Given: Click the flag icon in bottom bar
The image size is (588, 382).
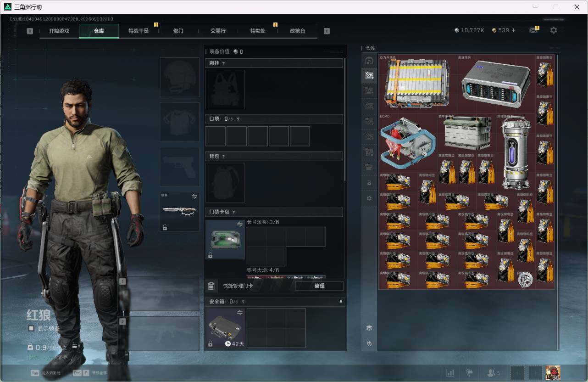Looking at the screenshot, I should point(469,373).
